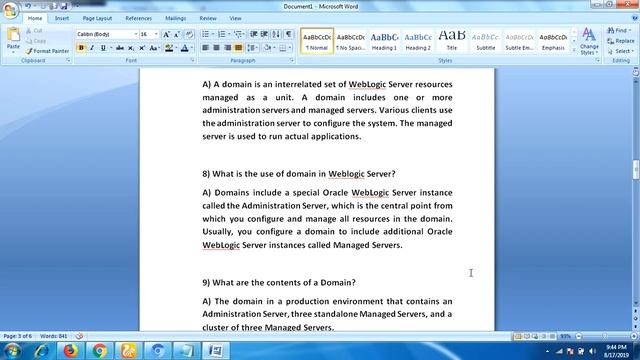Open the Paragraph dialog launcher

point(292,60)
